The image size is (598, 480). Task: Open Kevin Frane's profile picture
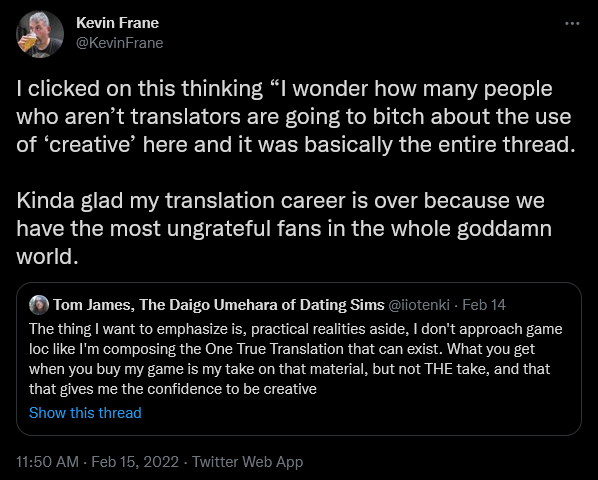tap(40, 34)
